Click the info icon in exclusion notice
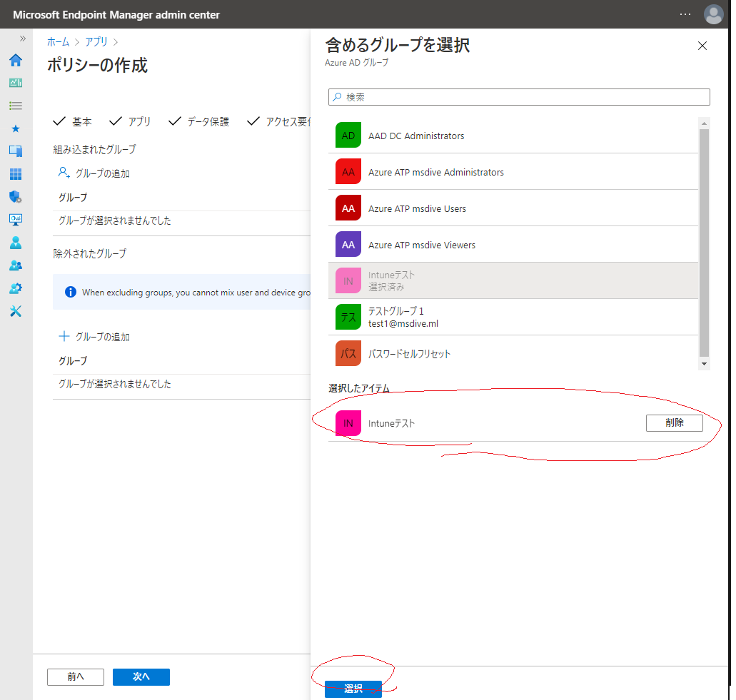736x700 pixels. (x=71, y=292)
